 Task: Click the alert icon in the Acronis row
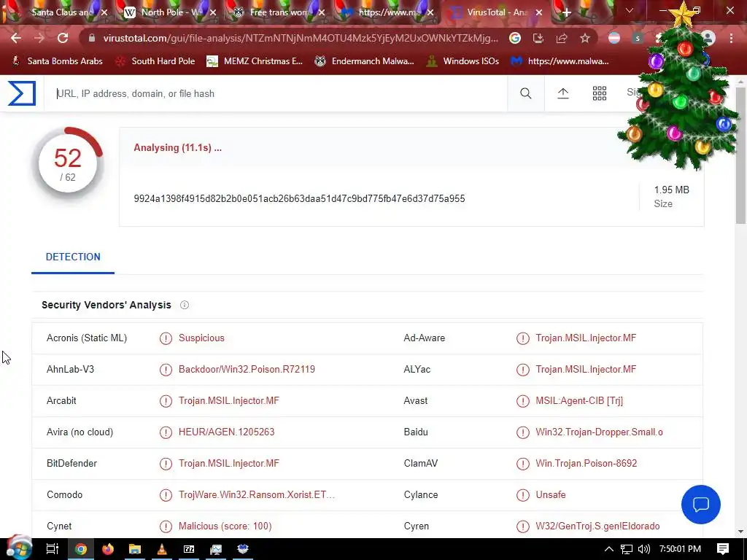coord(166,338)
